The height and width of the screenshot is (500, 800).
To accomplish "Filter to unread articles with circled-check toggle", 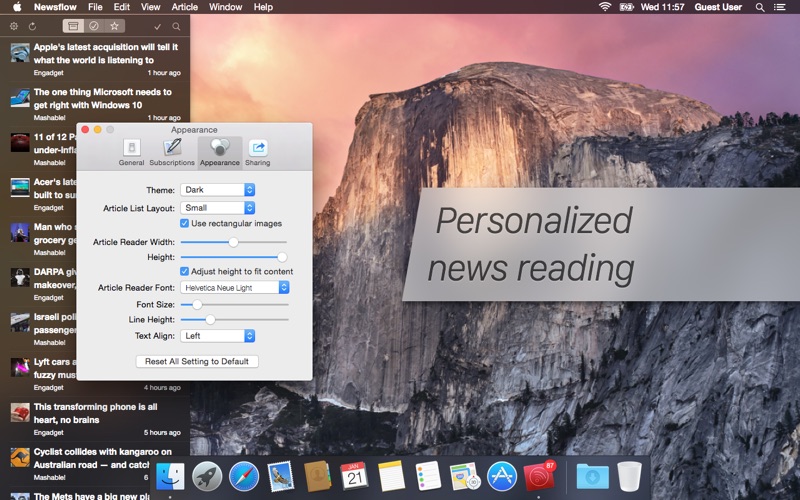I will point(94,26).
